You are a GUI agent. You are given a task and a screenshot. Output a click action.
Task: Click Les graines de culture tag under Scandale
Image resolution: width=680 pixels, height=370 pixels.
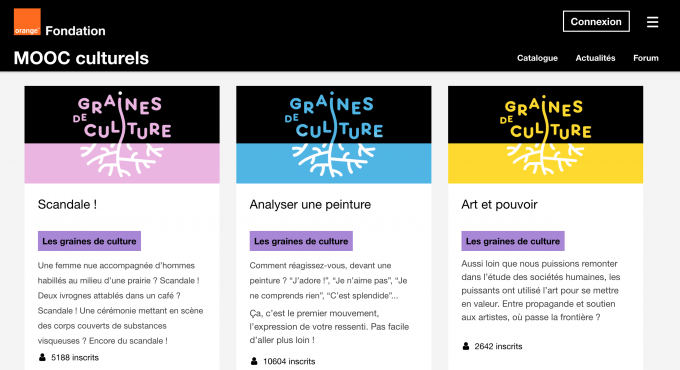point(89,241)
